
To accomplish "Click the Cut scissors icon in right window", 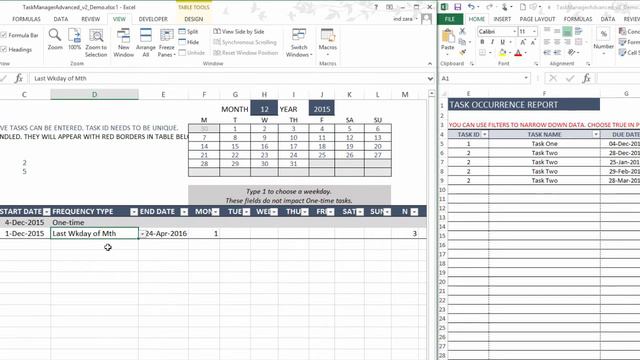I will pyautogui.click(x=462, y=31).
